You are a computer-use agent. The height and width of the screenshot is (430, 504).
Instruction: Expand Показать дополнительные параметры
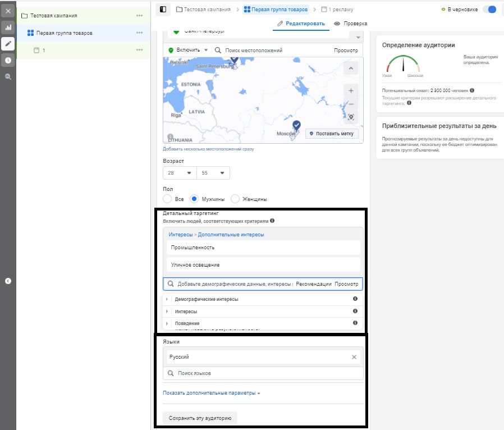tap(211, 393)
